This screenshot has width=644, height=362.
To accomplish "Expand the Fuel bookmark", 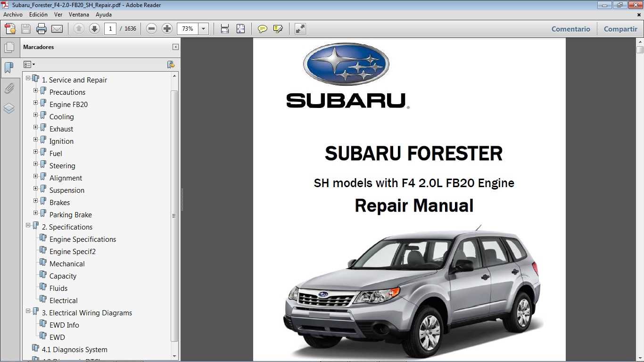I will tap(35, 151).
